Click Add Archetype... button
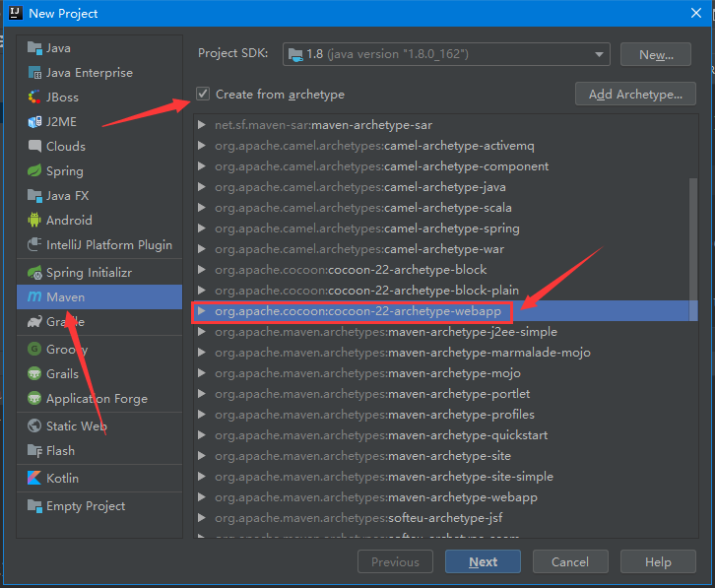The width and height of the screenshot is (715, 588). pos(635,94)
